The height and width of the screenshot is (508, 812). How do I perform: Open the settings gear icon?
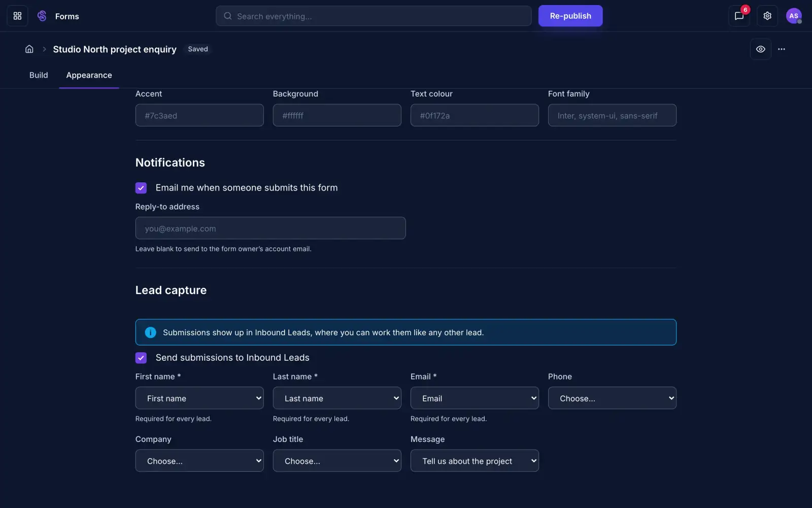coord(767,16)
